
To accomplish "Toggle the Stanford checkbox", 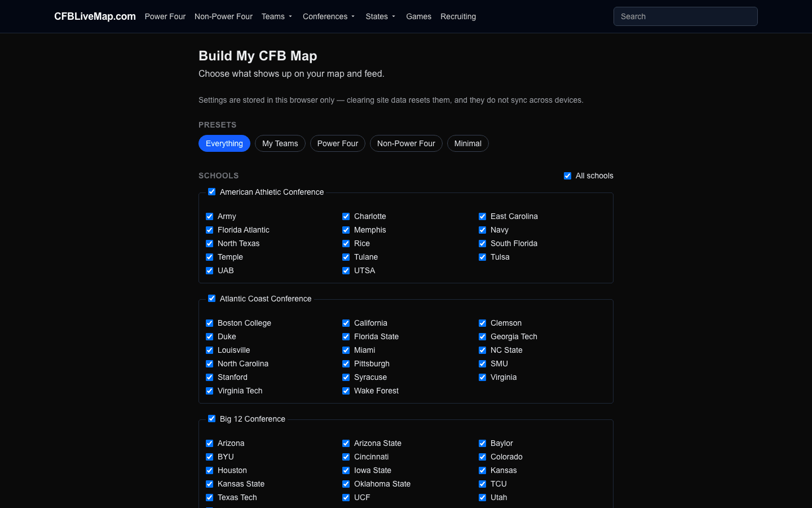I will point(209,377).
